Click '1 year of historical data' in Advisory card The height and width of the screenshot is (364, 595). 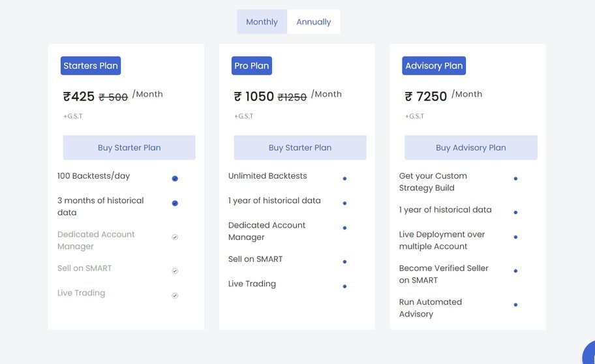[445, 210]
